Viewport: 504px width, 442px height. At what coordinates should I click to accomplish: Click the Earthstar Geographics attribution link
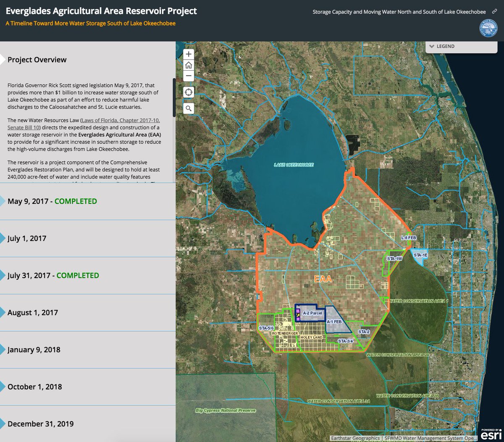click(356, 438)
